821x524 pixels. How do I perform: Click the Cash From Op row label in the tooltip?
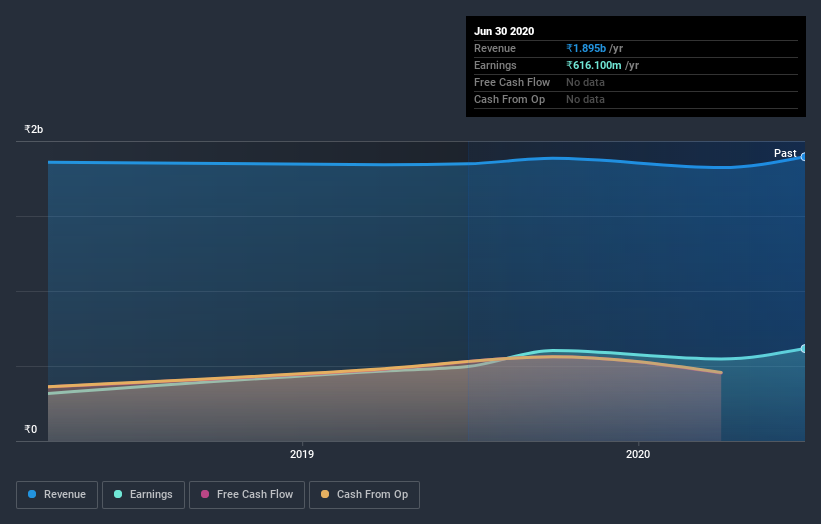pos(509,99)
